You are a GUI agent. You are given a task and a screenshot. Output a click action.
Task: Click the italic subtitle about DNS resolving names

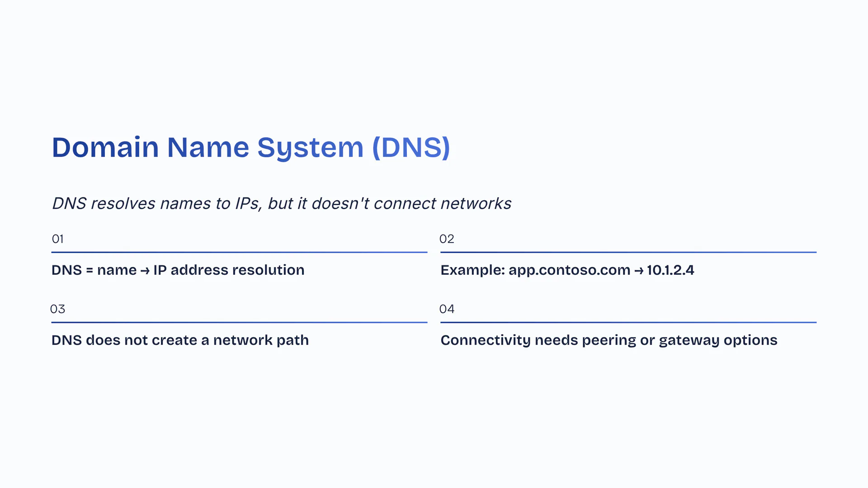point(281,204)
